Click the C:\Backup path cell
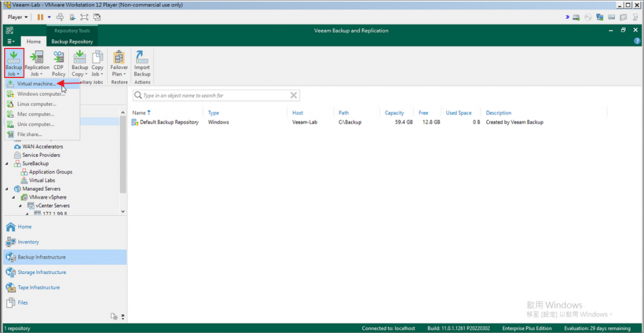Image resolution: width=644 pixels, height=333 pixels. 350,122
